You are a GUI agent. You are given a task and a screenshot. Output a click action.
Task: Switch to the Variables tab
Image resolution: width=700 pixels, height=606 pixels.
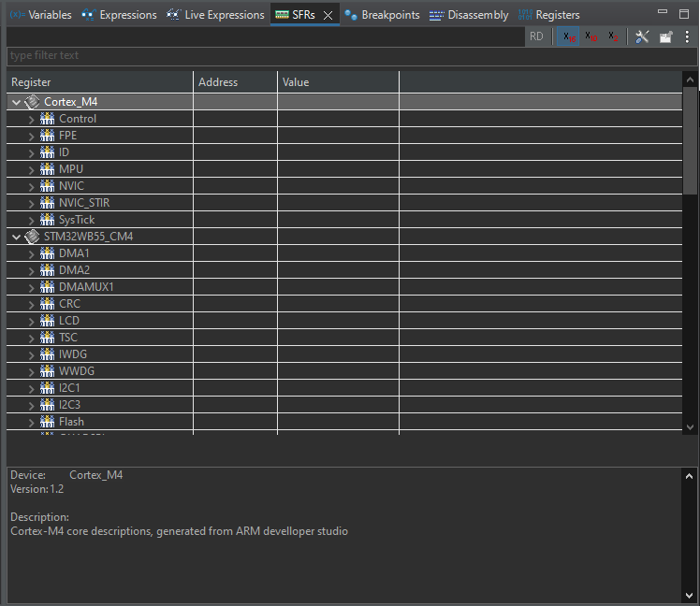[40, 15]
